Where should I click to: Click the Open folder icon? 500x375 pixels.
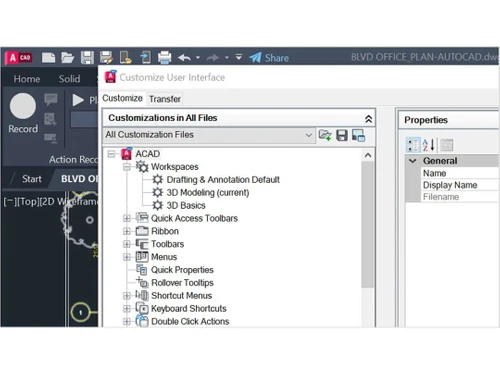[x=68, y=58]
